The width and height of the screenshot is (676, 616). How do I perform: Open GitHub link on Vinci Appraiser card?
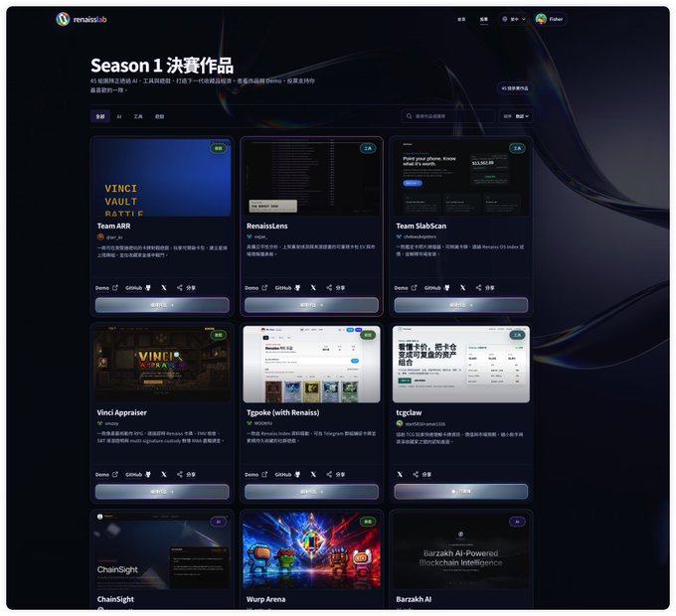tap(138, 474)
